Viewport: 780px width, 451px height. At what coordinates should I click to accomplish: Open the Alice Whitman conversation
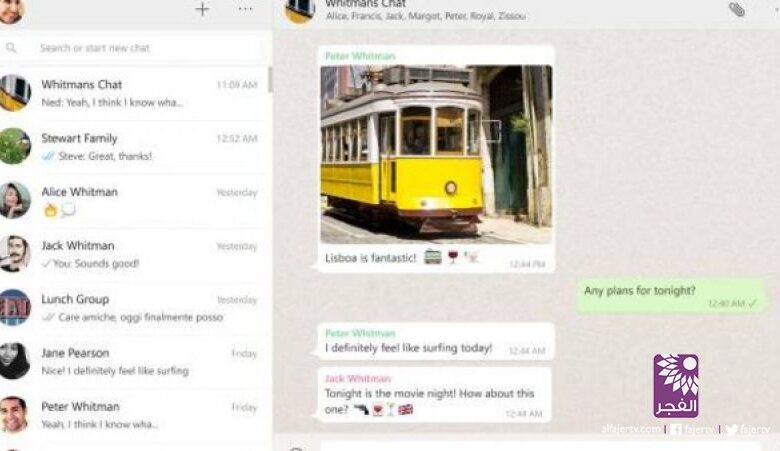135,200
